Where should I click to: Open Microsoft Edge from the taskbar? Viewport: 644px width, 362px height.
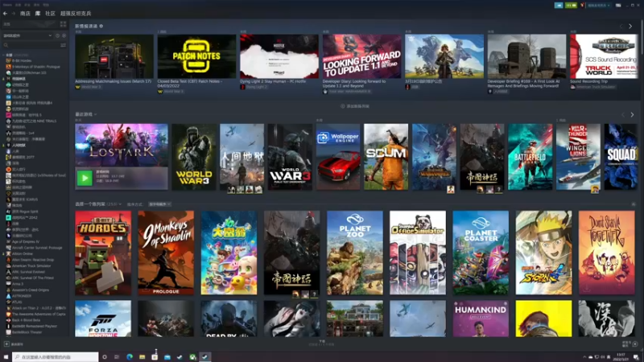130,357
